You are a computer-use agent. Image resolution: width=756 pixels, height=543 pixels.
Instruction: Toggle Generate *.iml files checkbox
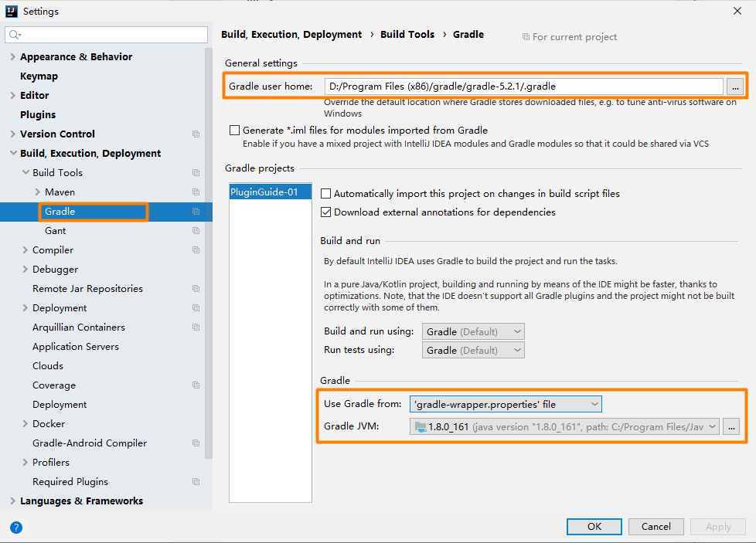pyautogui.click(x=235, y=130)
